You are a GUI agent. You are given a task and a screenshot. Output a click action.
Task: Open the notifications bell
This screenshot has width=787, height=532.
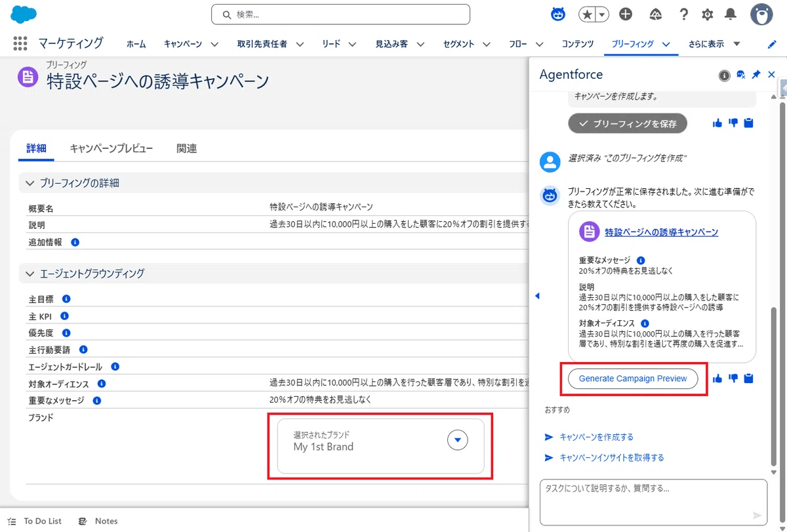coord(730,14)
